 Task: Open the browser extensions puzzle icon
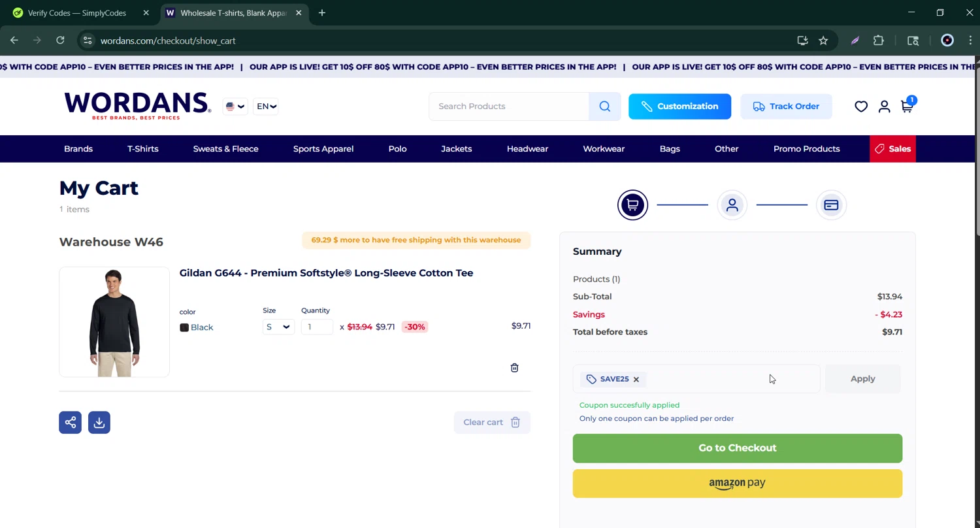879,41
